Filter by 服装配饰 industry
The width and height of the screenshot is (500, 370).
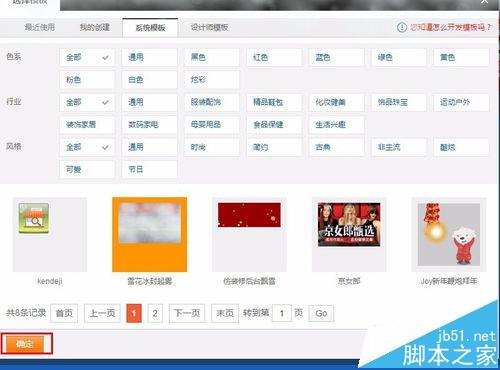(212, 102)
